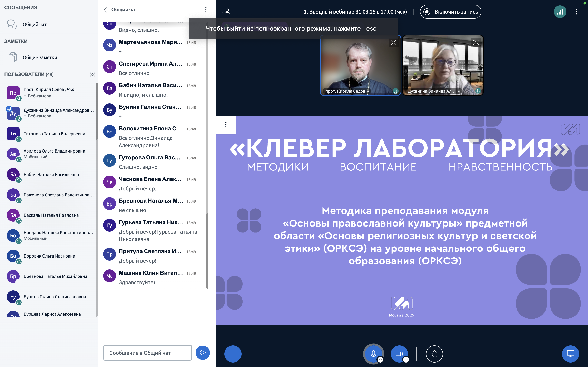Click the send message arrow button

tap(202, 353)
